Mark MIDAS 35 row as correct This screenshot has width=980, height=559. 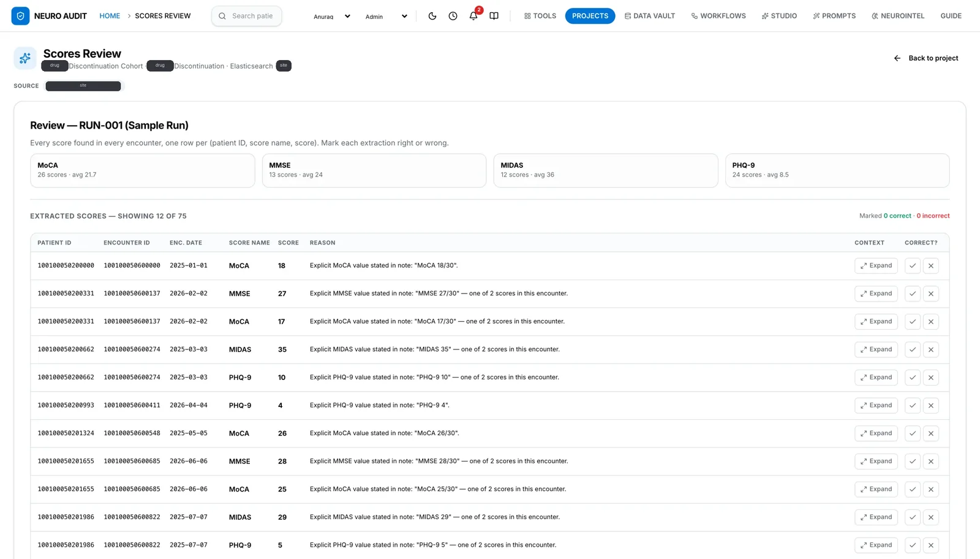pos(913,349)
